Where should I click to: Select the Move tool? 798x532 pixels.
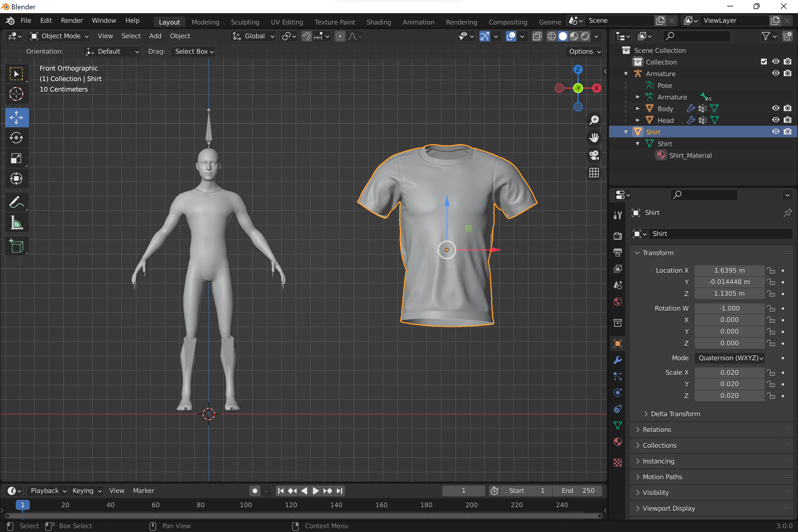tap(17, 117)
